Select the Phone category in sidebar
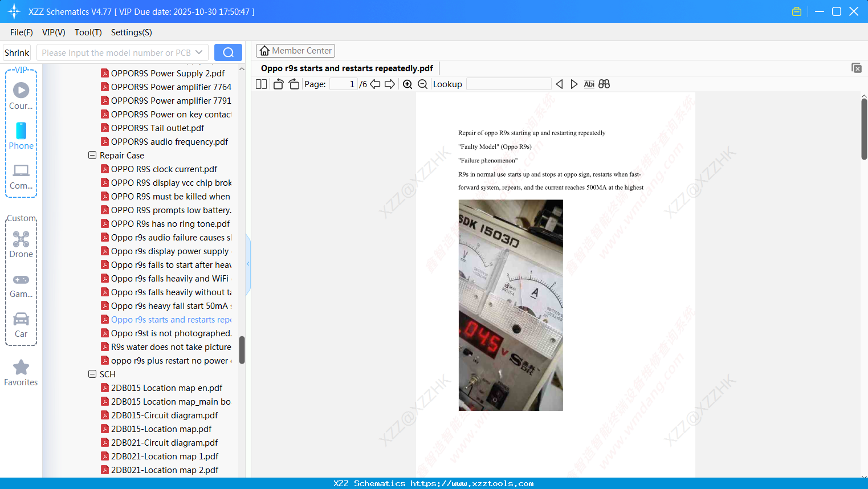 [x=21, y=136]
